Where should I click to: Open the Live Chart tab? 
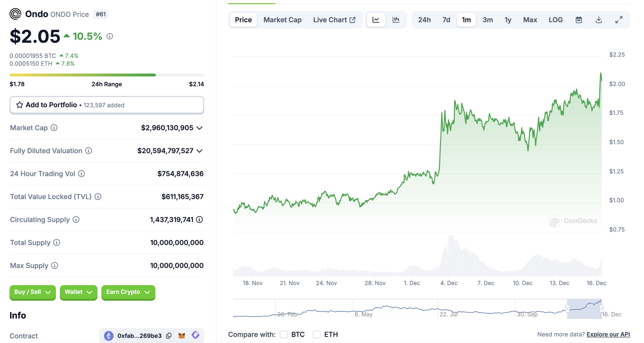[x=334, y=20]
